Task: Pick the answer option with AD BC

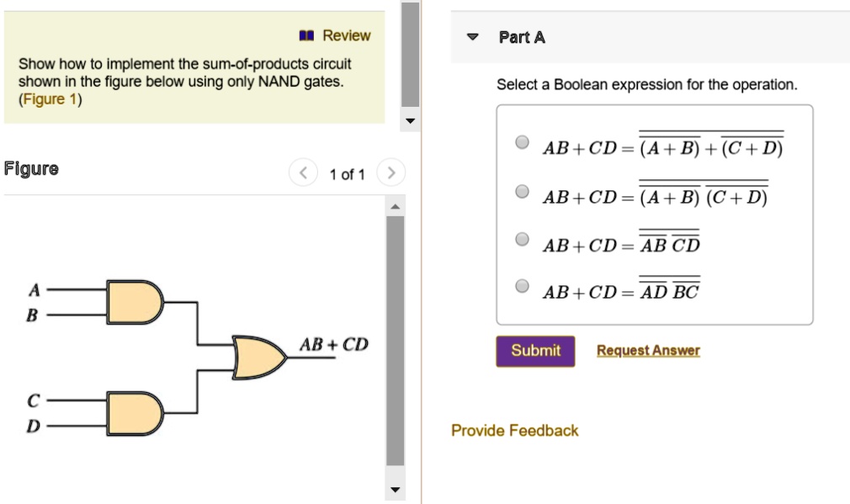Action: pyautogui.click(x=522, y=287)
